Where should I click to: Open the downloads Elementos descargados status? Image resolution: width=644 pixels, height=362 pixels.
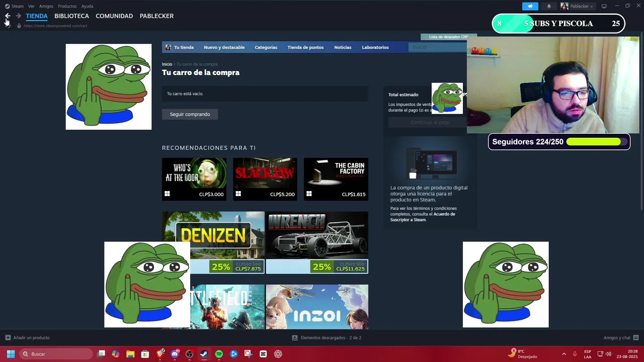(x=327, y=338)
